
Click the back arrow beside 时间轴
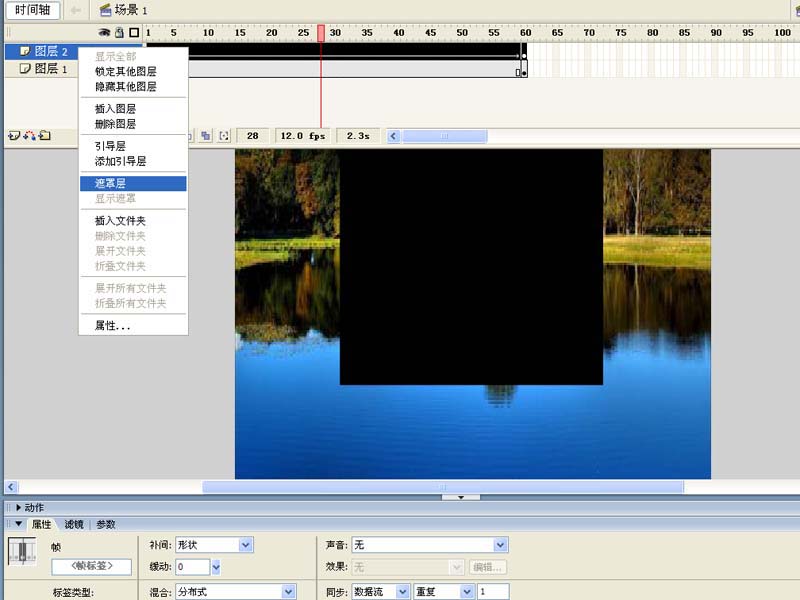click(x=76, y=10)
